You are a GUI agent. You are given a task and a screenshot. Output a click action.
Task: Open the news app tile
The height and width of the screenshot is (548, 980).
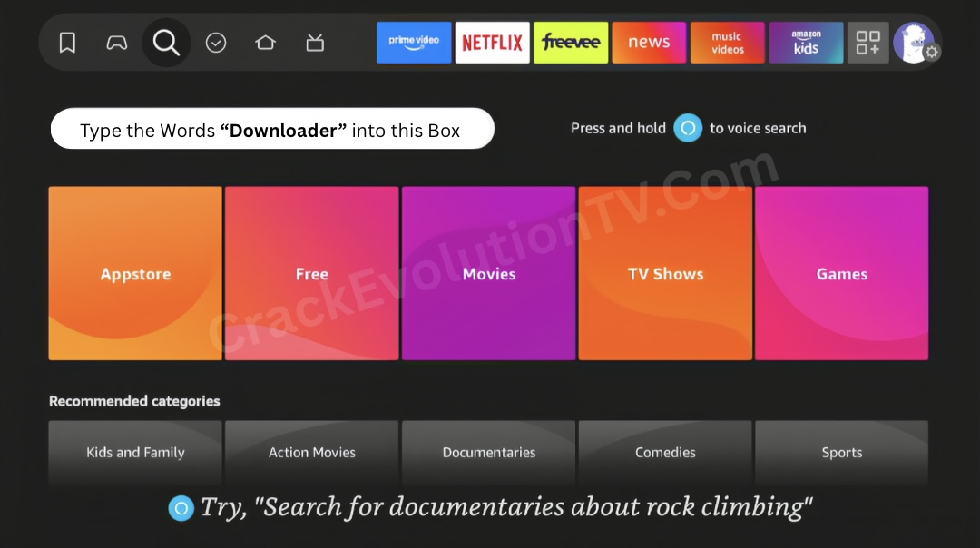click(649, 43)
